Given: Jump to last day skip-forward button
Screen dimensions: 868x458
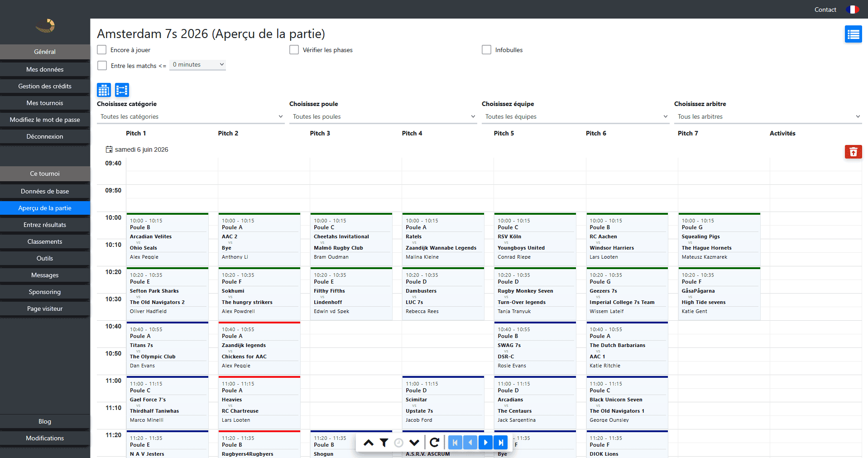Looking at the screenshot, I should click(500, 443).
